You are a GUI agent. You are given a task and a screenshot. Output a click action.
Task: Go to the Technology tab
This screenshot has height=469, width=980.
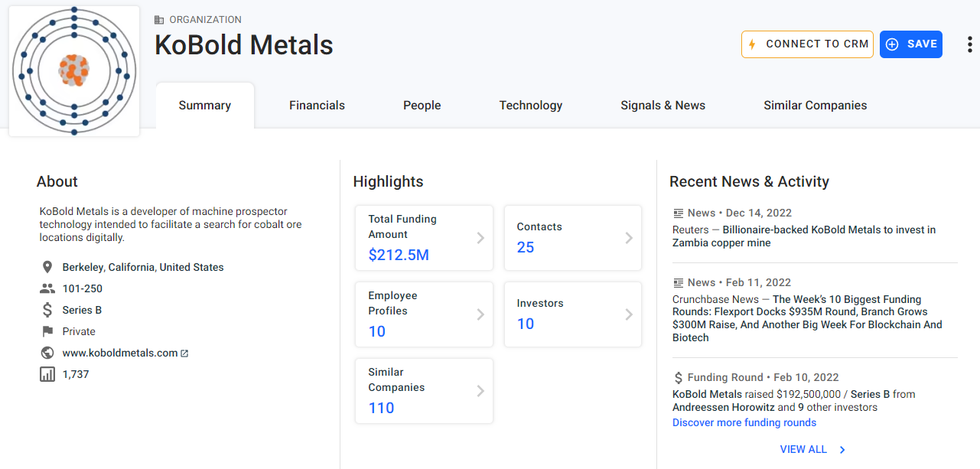click(x=531, y=106)
